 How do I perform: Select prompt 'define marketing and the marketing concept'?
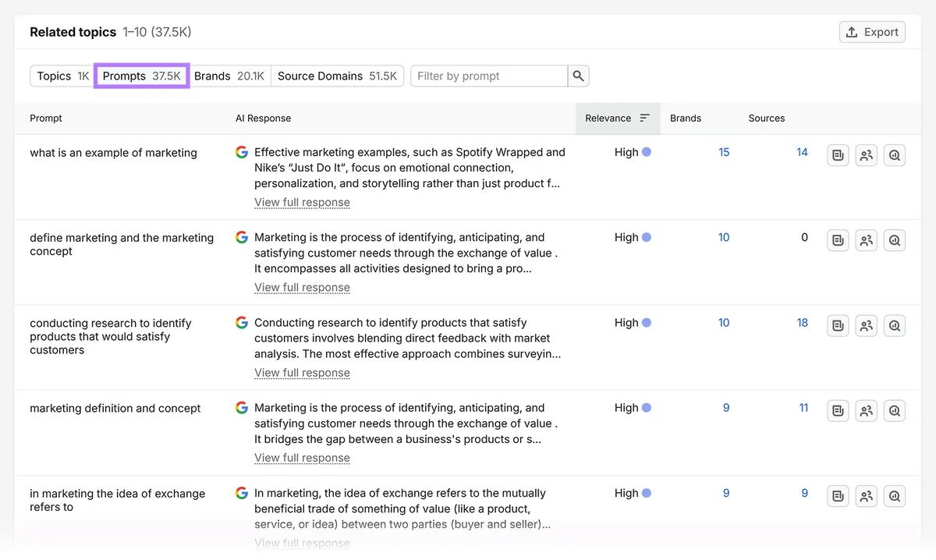(122, 244)
